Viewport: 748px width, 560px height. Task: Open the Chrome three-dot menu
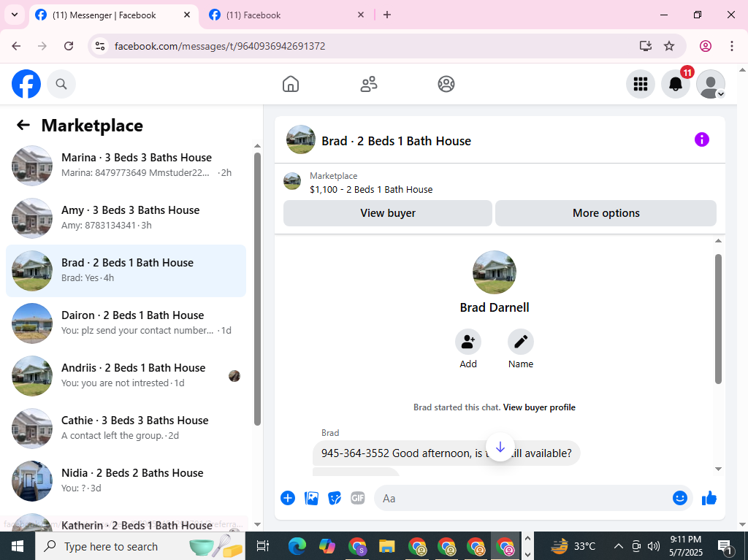click(732, 46)
